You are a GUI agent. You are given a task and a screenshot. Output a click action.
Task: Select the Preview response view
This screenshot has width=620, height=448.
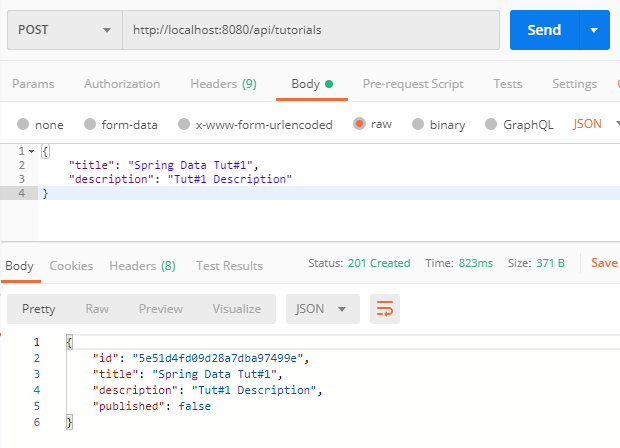pos(161,309)
